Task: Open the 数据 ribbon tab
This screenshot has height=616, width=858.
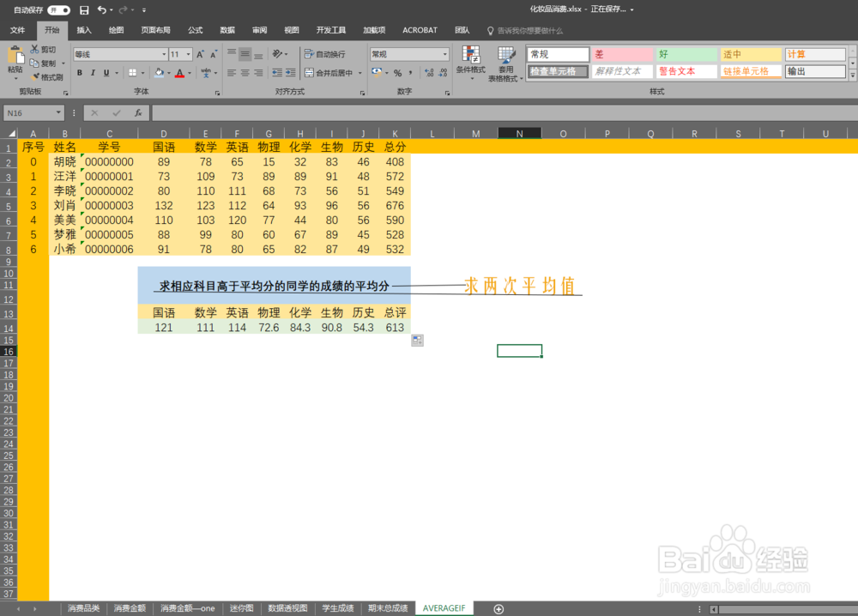Action: [227, 30]
